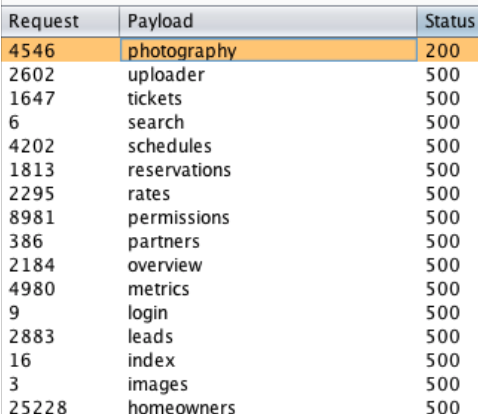
Task: Select the 'images' payload row
Action: pyautogui.click(x=240, y=385)
